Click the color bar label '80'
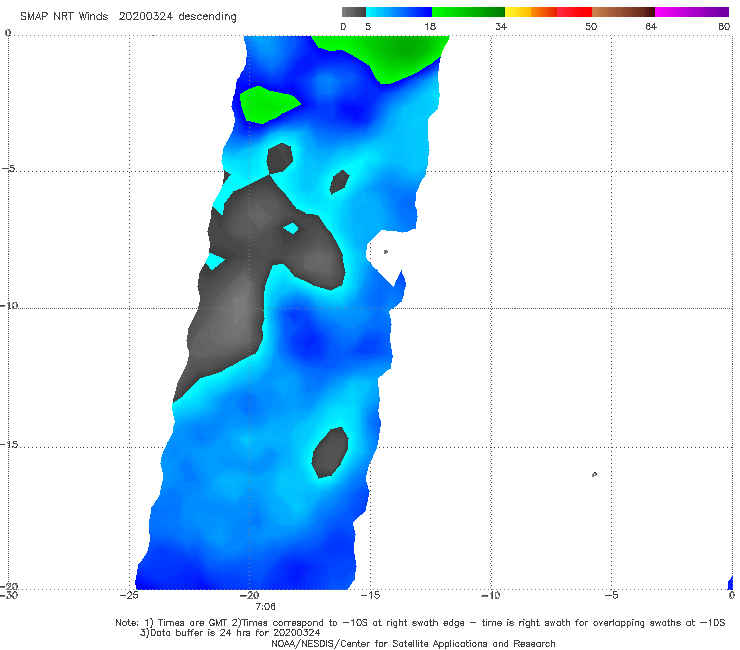Screen dimensions: 740x650 click(724, 26)
